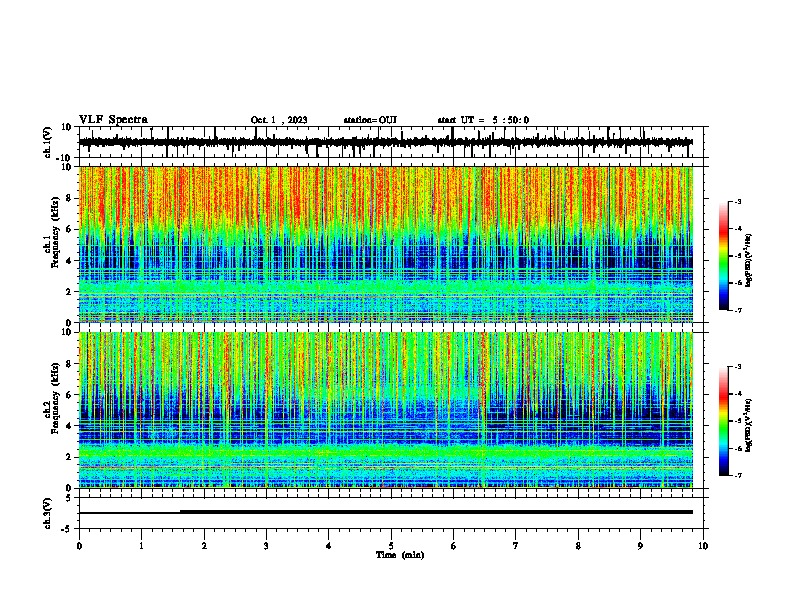Click the log(PSD) label beside ch.2 color bar
The height and width of the screenshot is (612, 792).
[x=749, y=425]
